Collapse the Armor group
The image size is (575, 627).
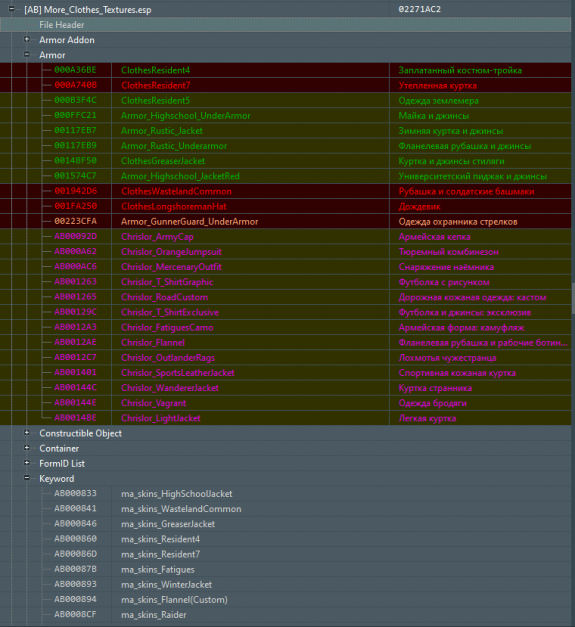pyautogui.click(x=27, y=54)
